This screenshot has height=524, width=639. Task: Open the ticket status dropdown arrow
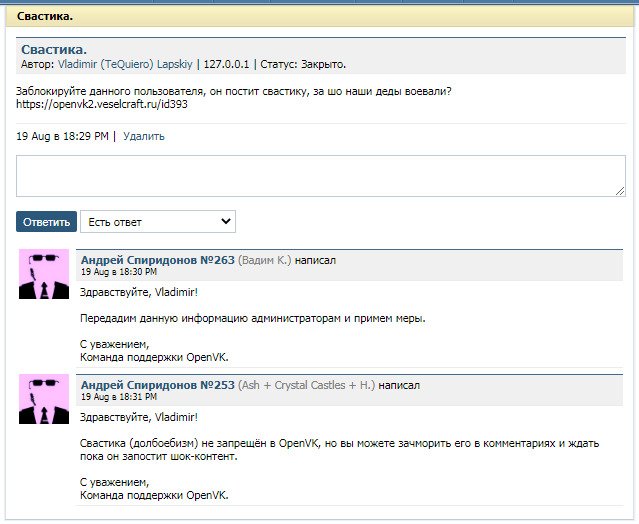coord(226,221)
